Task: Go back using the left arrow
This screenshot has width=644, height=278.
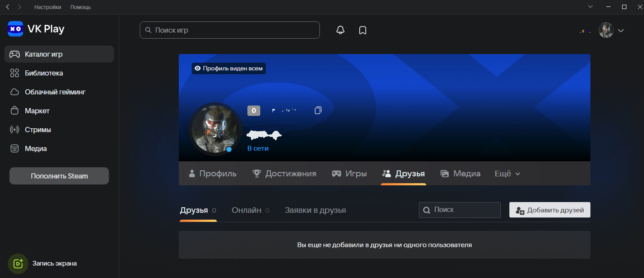Action: click(x=7, y=7)
